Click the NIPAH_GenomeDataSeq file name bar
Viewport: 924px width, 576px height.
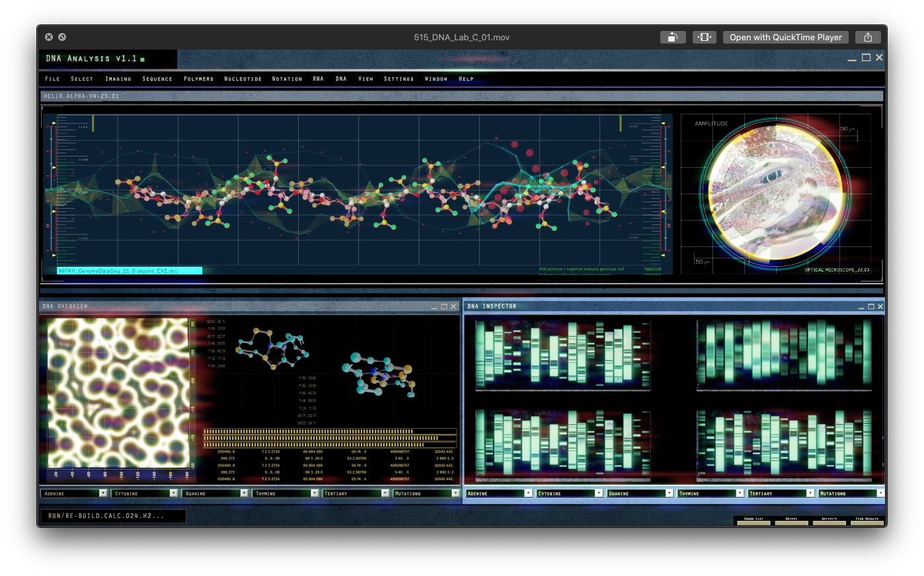(x=130, y=271)
